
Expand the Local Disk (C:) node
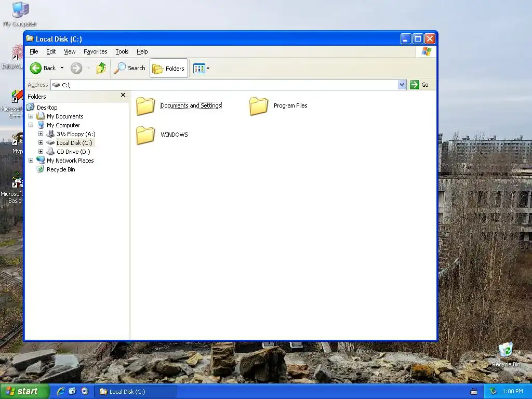(x=41, y=143)
